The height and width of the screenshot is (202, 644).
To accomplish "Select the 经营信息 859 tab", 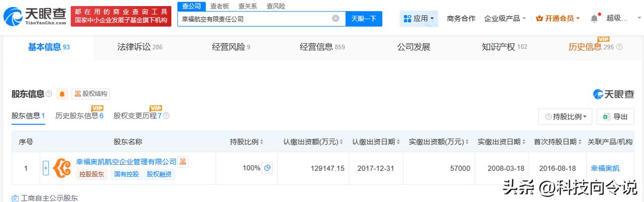I will pos(323,47).
